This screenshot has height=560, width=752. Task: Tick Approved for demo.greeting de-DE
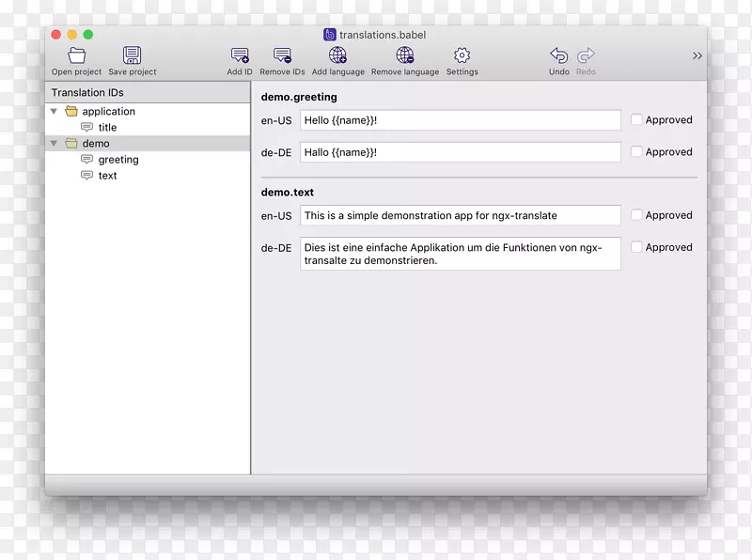coord(636,152)
